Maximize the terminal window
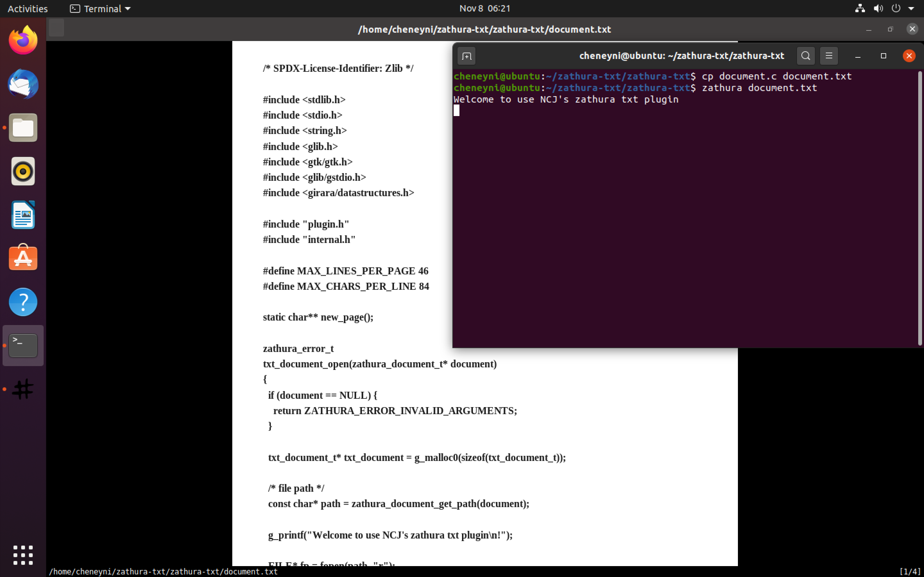The height and width of the screenshot is (577, 924). tap(883, 56)
